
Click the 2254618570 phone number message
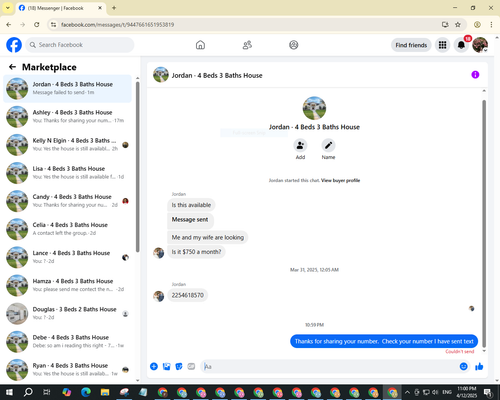188,295
